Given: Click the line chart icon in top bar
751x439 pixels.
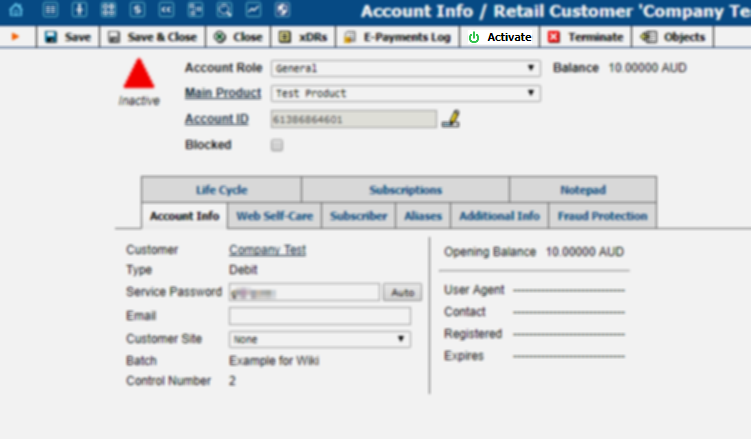Looking at the screenshot, I should pyautogui.click(x=253, y=11).
